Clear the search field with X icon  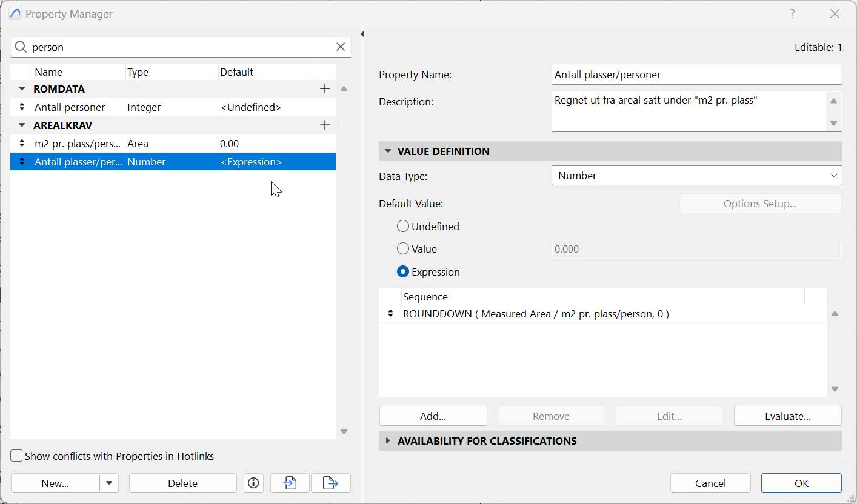[x=341, y=47]
